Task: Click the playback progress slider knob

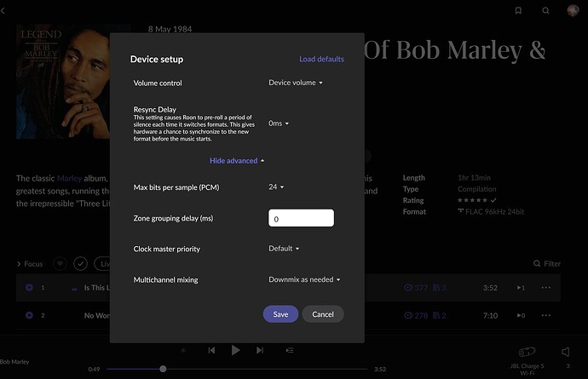Action: (x=163, y=369)
